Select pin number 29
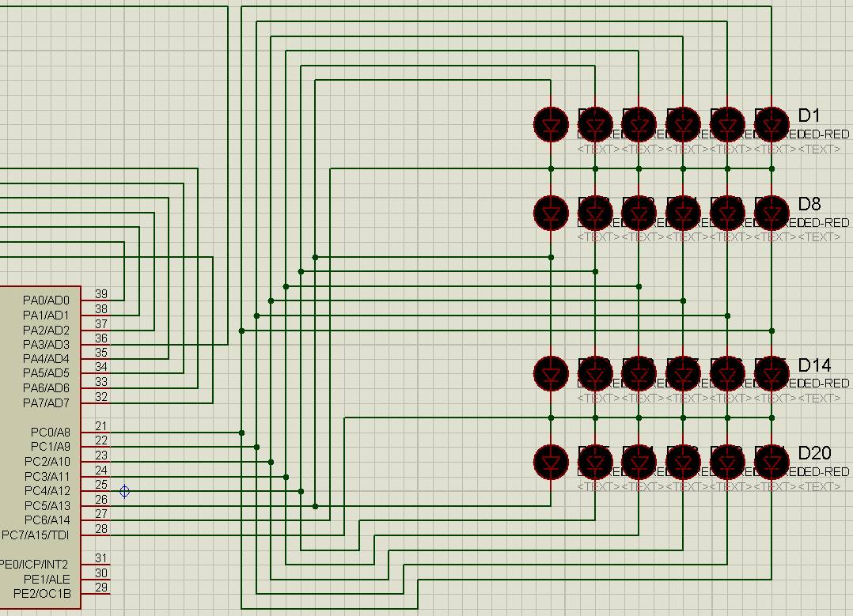Screen dimensions: 853x616 [x=101, y=588]
